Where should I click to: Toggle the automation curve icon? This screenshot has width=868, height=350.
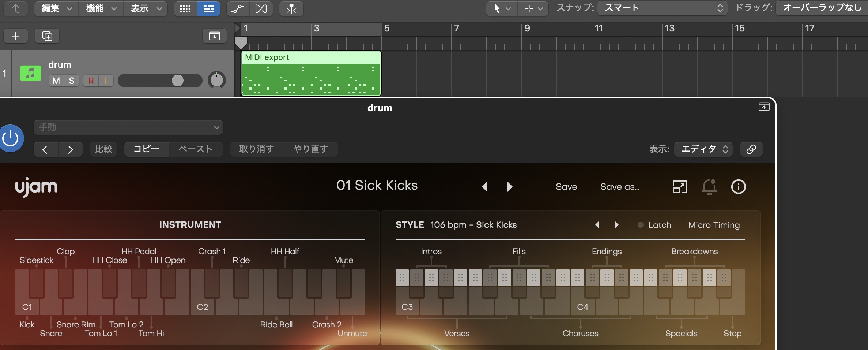point(238,8)
